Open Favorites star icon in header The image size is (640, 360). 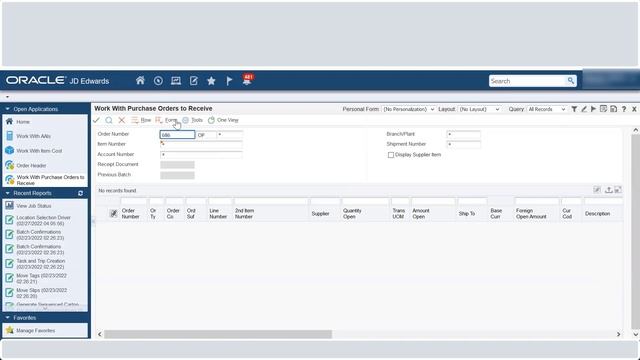coord(211,81)
